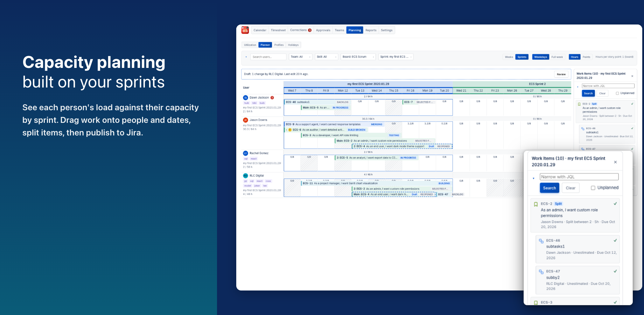The width and height of the screenshot is (644, 315).
Task: Switch to Full week display
Action: pyautogui.click(x=557, y=57)
